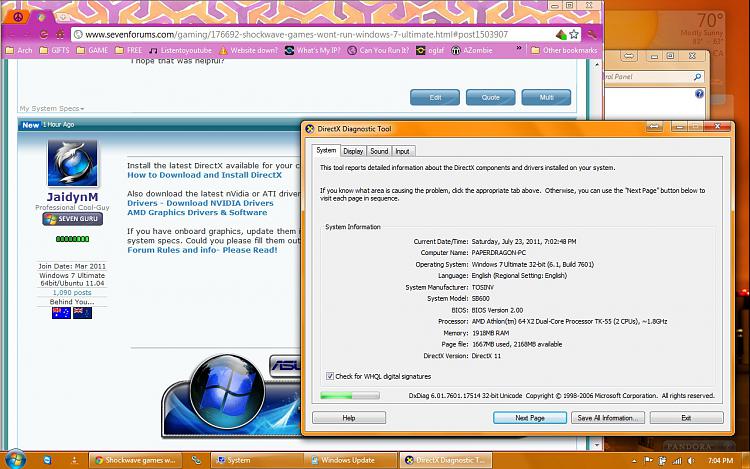The width and height of the screenshot is (750, 469).
Task: Open AMD Graphics Drivers & Software link
Action: point(197,213)
